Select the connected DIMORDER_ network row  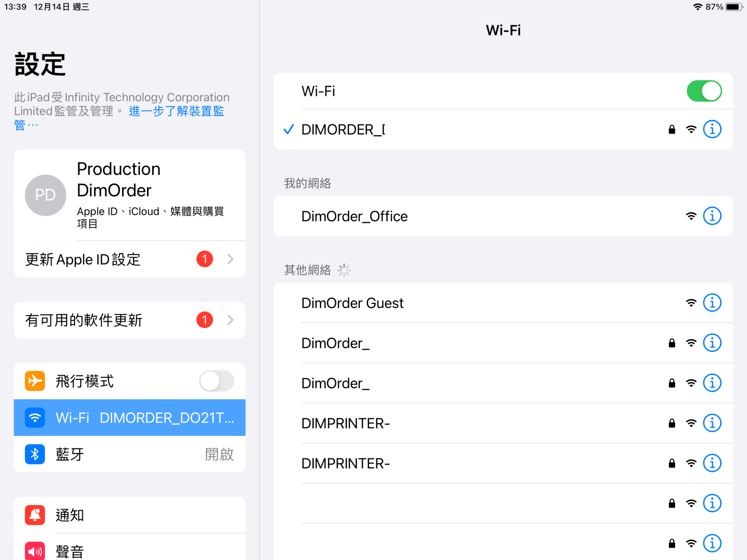[x=503, y=129]
